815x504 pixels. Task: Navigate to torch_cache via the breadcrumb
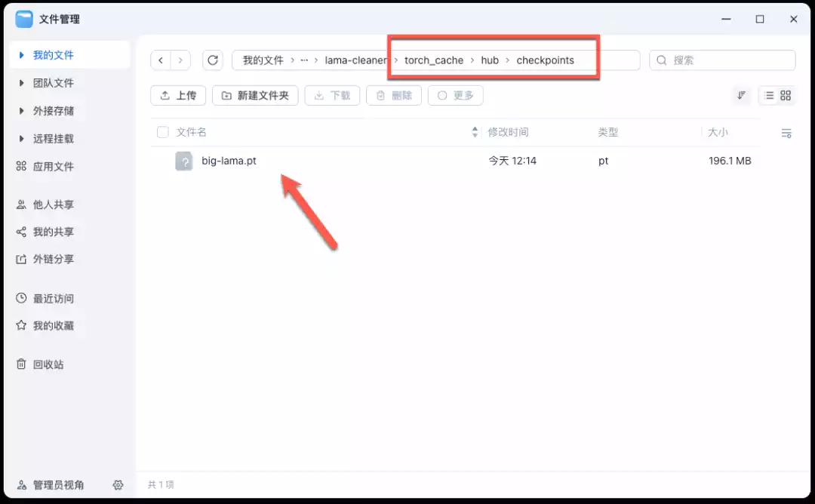(x=433, y=60)
